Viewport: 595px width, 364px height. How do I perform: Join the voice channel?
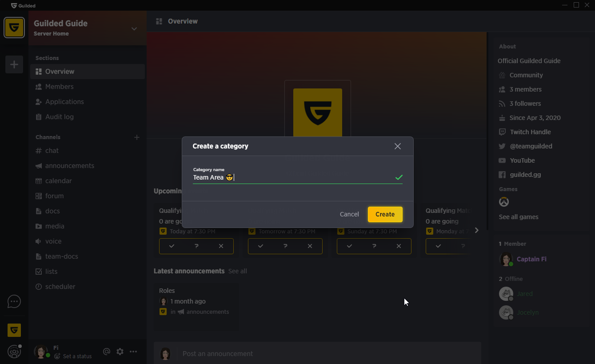tap(88, 241)
